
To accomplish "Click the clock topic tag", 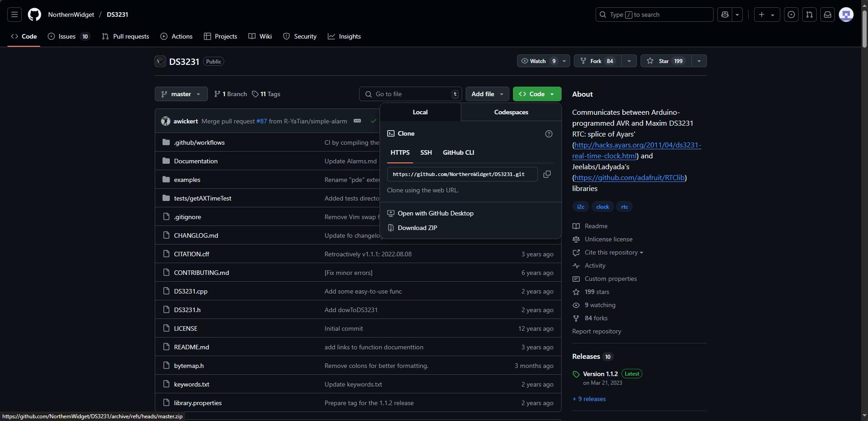I will pyautogui.click(x=602, y=206).
